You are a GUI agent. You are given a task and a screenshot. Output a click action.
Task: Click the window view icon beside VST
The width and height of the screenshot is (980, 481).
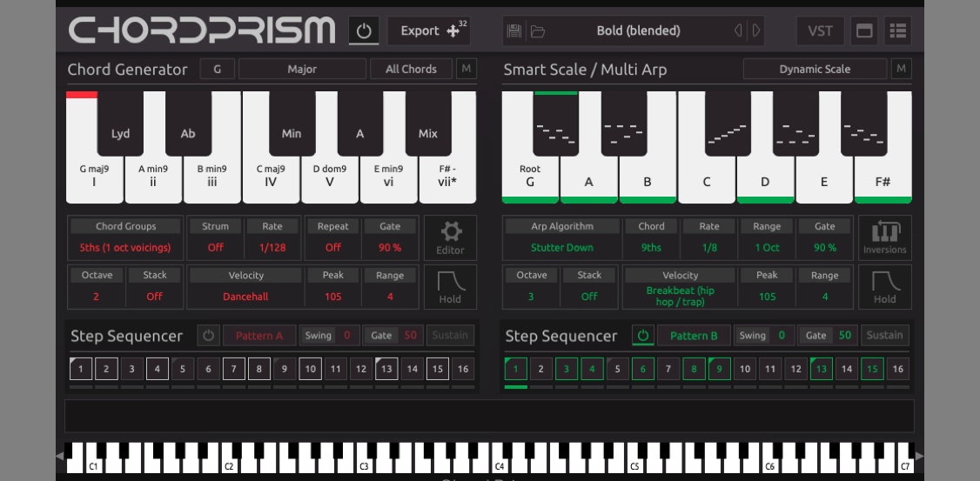point(864,31)
